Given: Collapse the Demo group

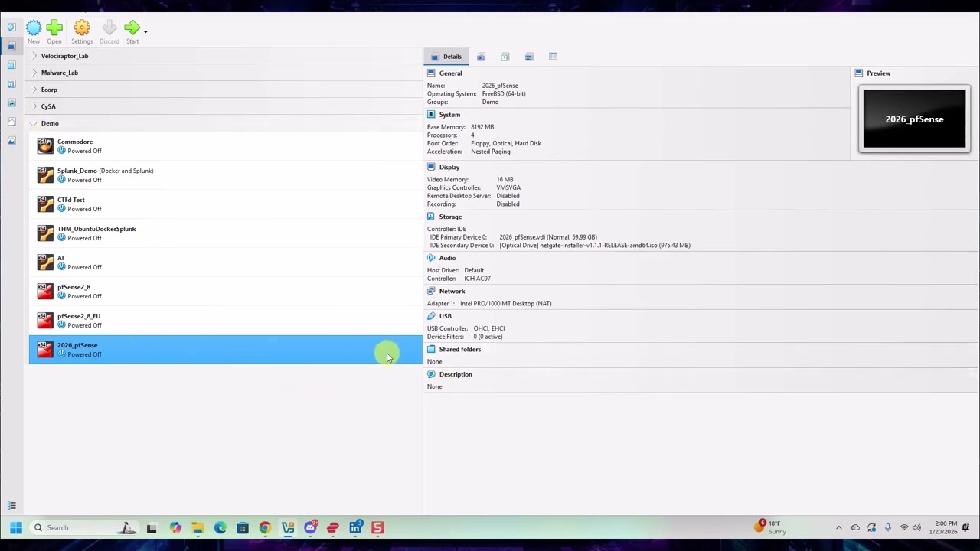Looking at the screenshot, I should 34,123.
